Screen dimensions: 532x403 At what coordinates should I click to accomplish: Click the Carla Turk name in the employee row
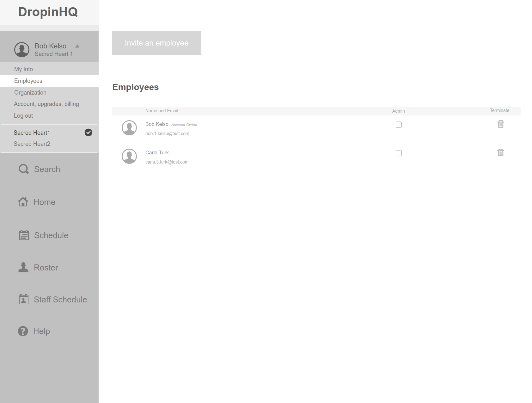(x=157, y=152)
